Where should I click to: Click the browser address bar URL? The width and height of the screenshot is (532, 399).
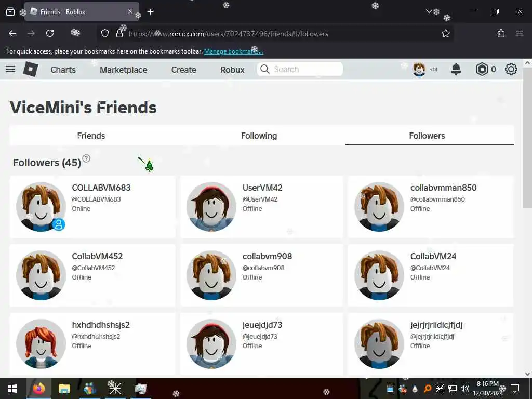click(229, 34)
